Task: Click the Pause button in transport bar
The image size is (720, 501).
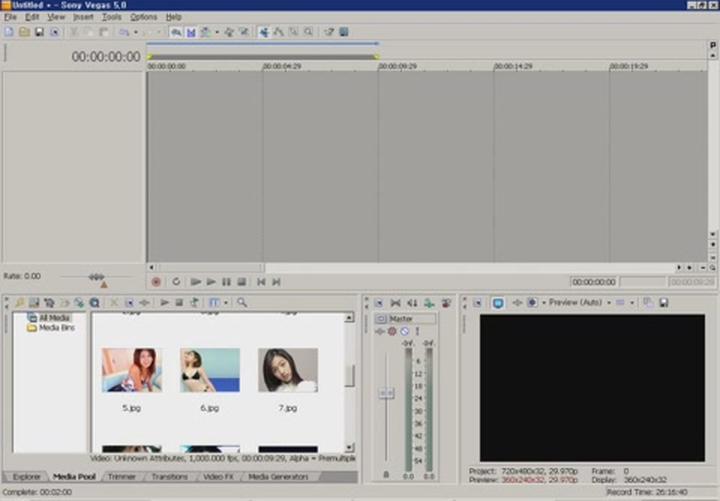Action: (226, 282)
